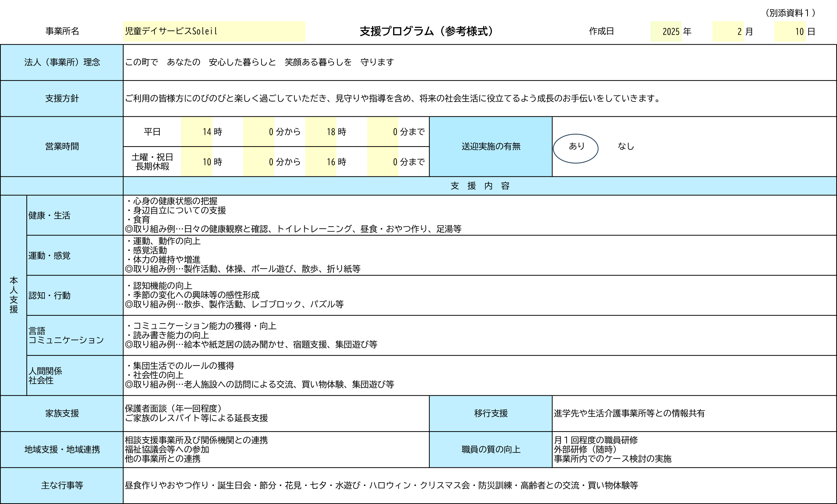Click the line ・社会性の向上

[154, 375]
